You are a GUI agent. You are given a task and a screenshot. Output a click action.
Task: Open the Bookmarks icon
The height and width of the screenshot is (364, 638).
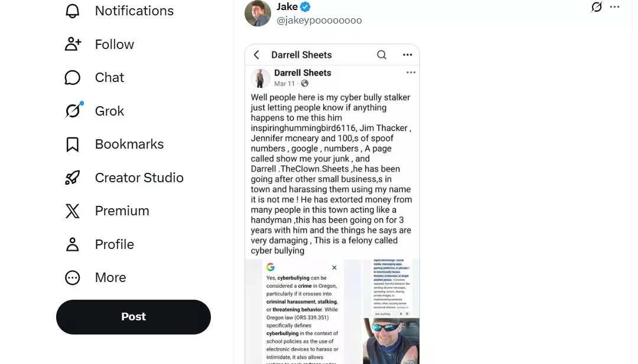click(73, 145)
